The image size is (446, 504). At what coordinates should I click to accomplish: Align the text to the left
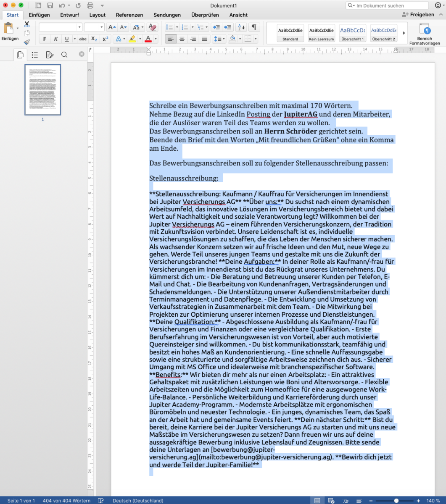click(x=170, y=39)
